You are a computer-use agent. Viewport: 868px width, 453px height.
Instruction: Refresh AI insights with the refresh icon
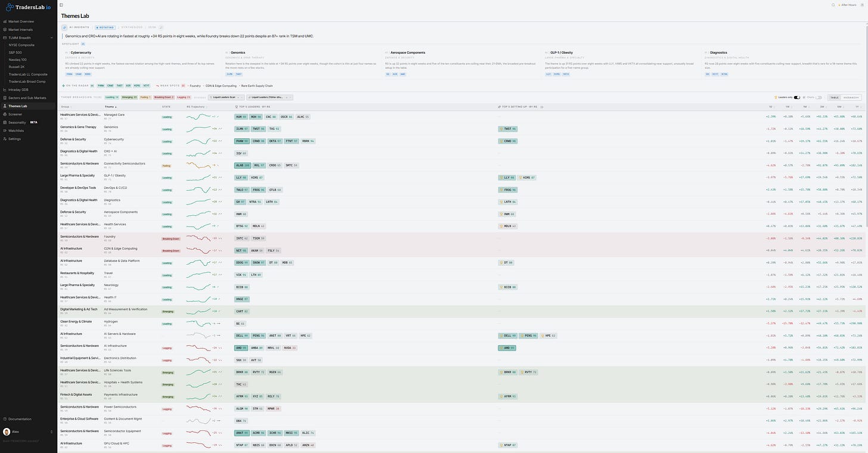point(160,27)
